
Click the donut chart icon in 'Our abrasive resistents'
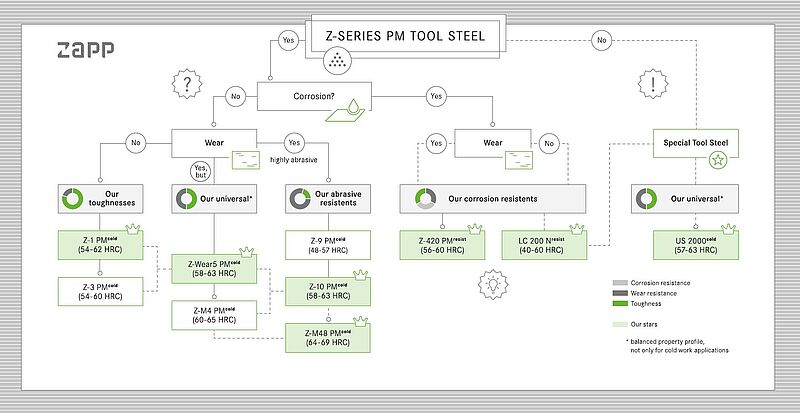300,199
